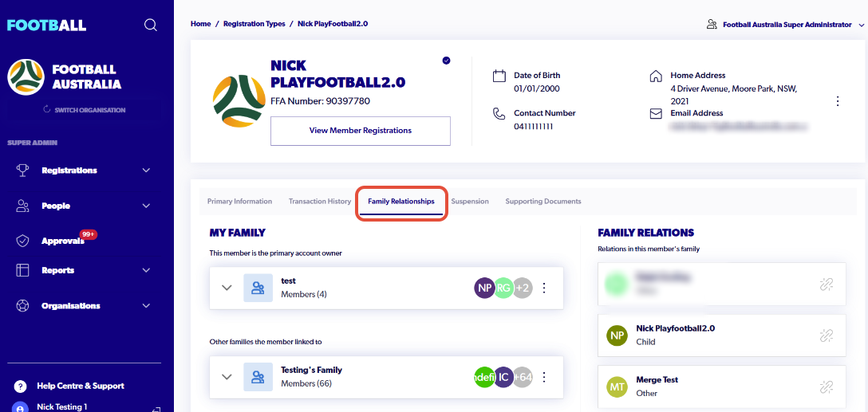Switch to Transaction History tab
Screen dimensions: 868x412
(x=320, y=202)
